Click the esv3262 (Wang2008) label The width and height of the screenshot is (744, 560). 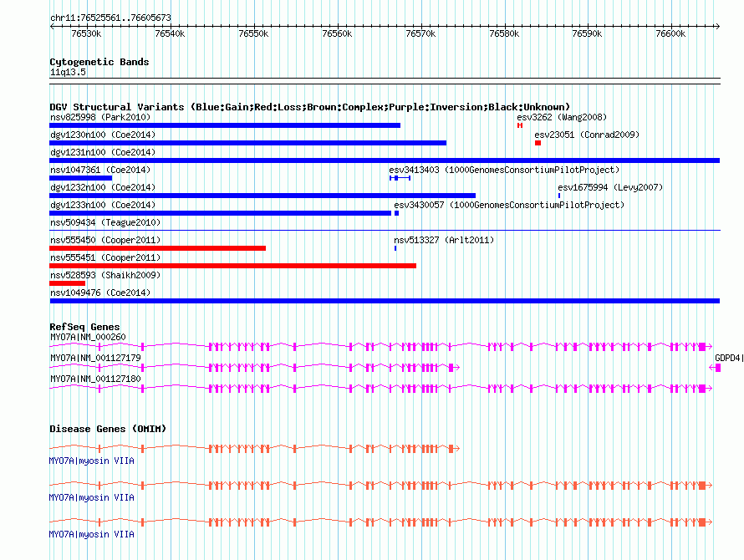point(562,117)
